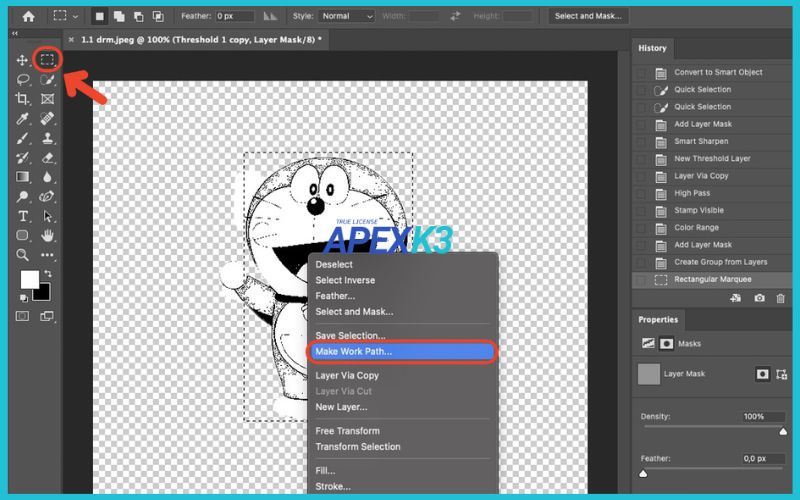Select the Rectangular Marquee tool in toolbox

[x=47, y=60]
